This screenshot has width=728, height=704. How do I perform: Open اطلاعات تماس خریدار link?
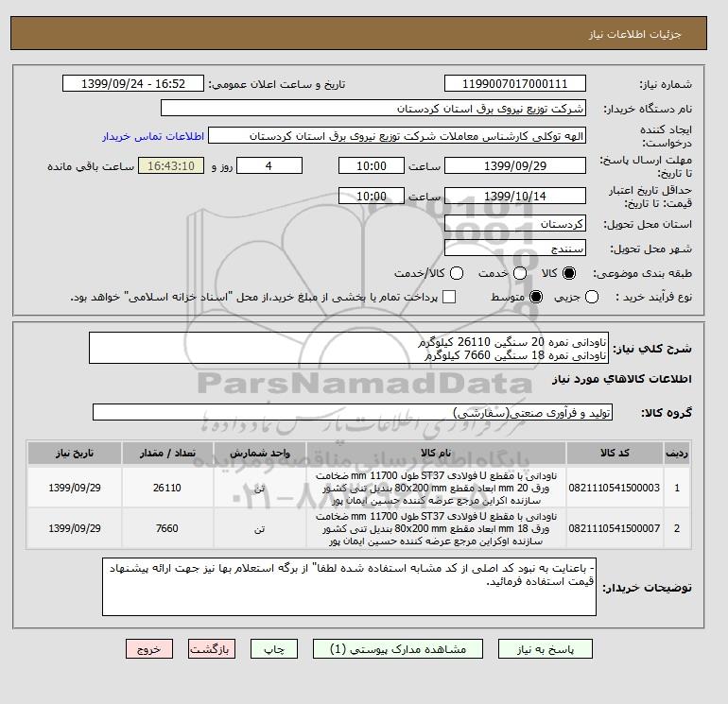153,136
